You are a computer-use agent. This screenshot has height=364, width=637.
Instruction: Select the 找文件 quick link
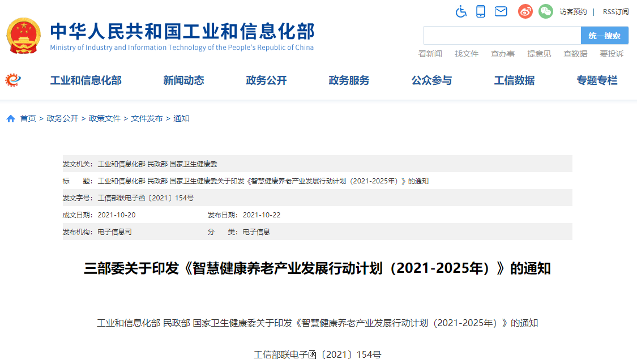coord(467,54)
